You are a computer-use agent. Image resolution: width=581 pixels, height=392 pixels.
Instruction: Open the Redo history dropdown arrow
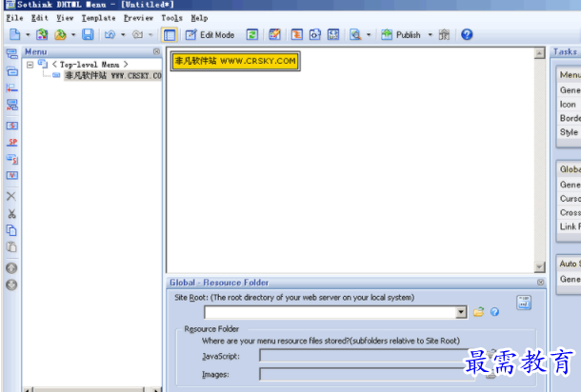(150, 35)
